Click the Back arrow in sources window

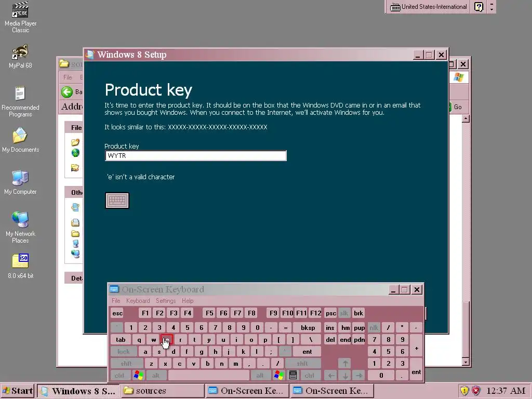pos(67,91)
